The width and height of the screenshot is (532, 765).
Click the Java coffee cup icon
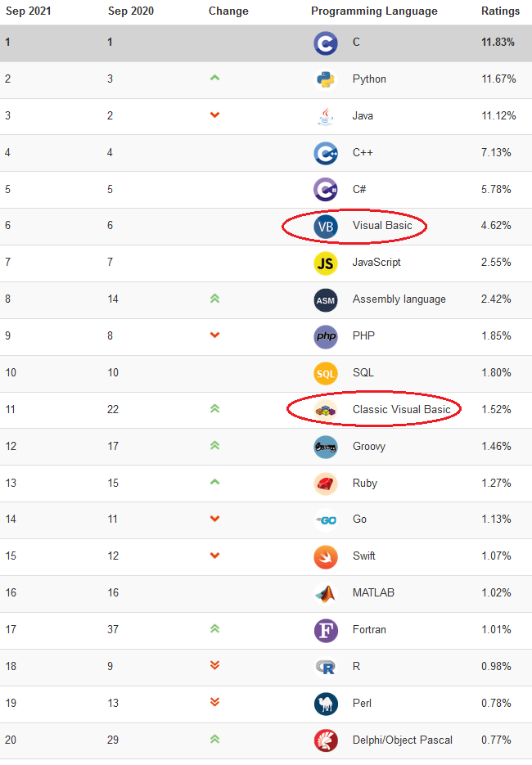[326, 117]
